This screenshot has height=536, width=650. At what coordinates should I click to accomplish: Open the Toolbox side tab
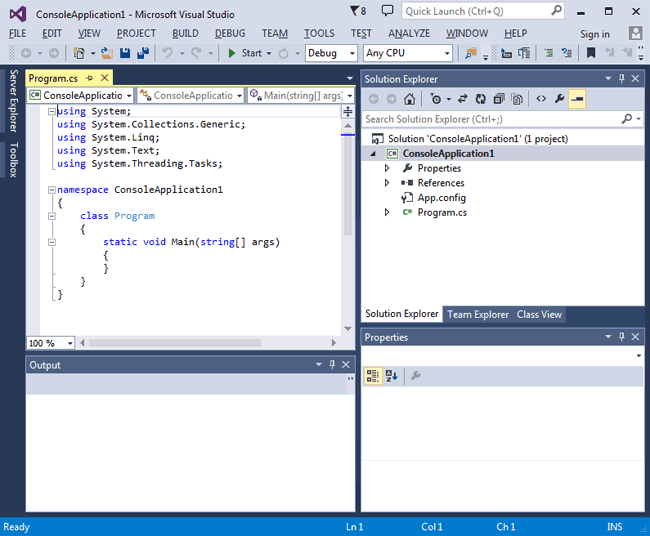tap(13, 160)
